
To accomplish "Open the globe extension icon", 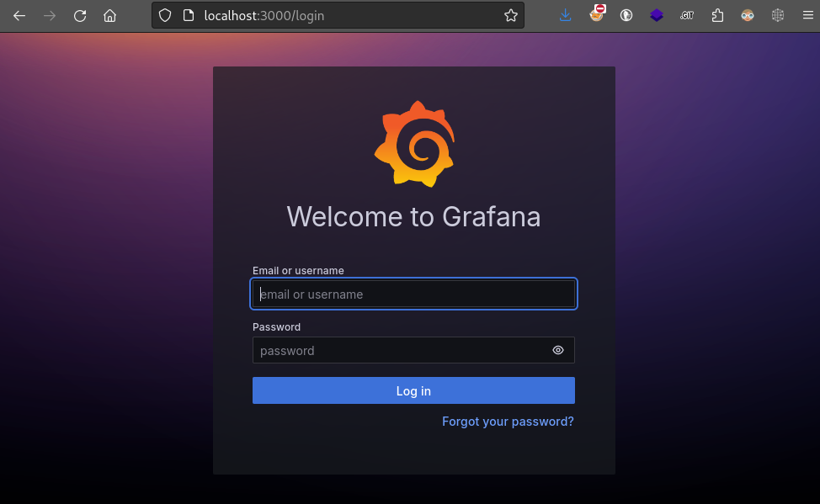I will [626, 16].
